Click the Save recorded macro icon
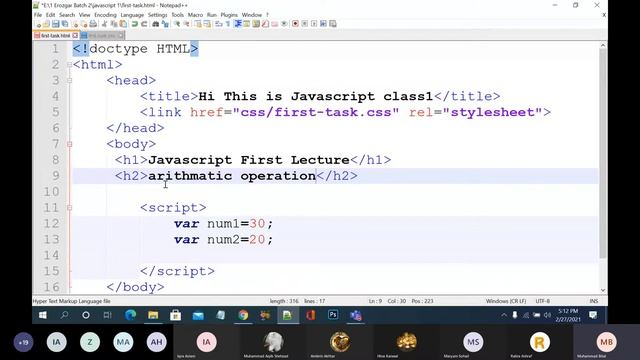This screenshot has height=360, width=640. [x=333, y=24]
